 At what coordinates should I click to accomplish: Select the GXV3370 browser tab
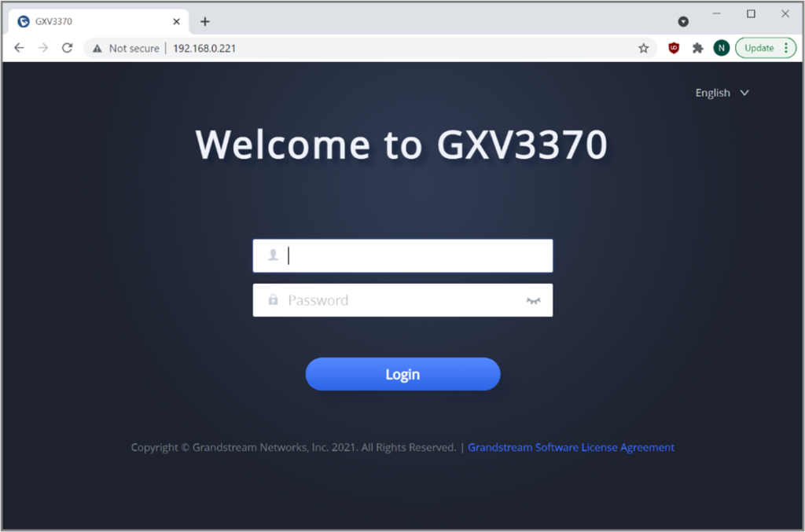(x=98, y=21)
